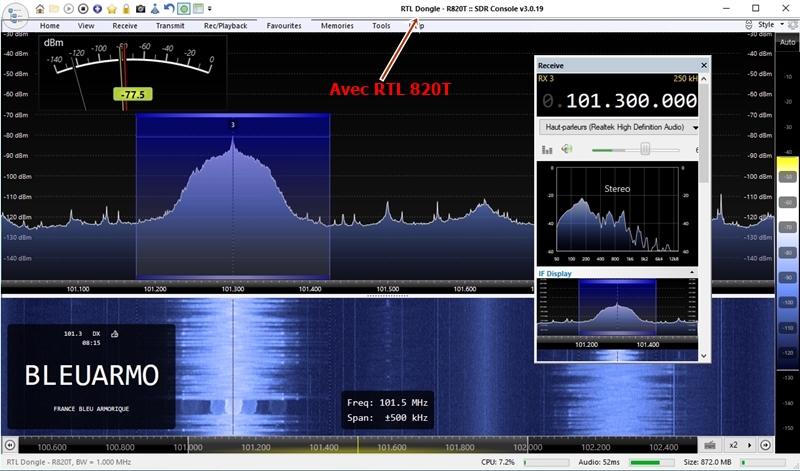Screen dimensions: 800x471
Task: Click the receiver 3 label on the spectrum
Action: tap(233, 125)
